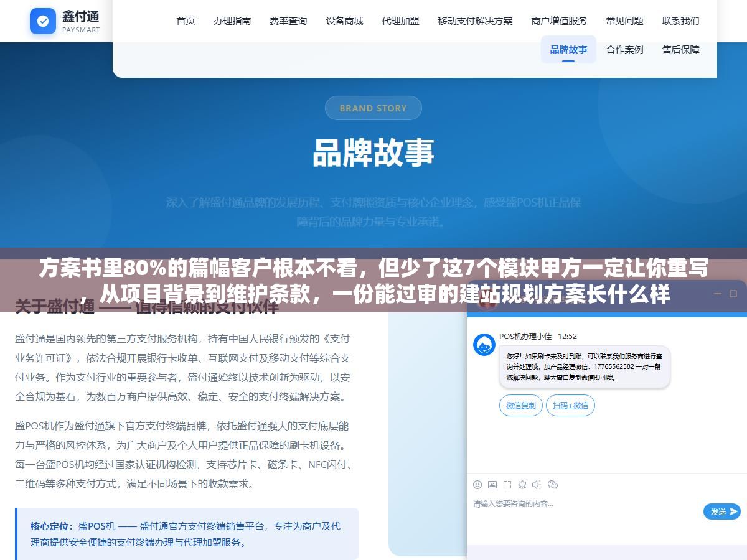Click the 发送 send button
Image resolution: width=747 pixels, height=560 pixels.
pyautogui.click(x=722, y=511)
